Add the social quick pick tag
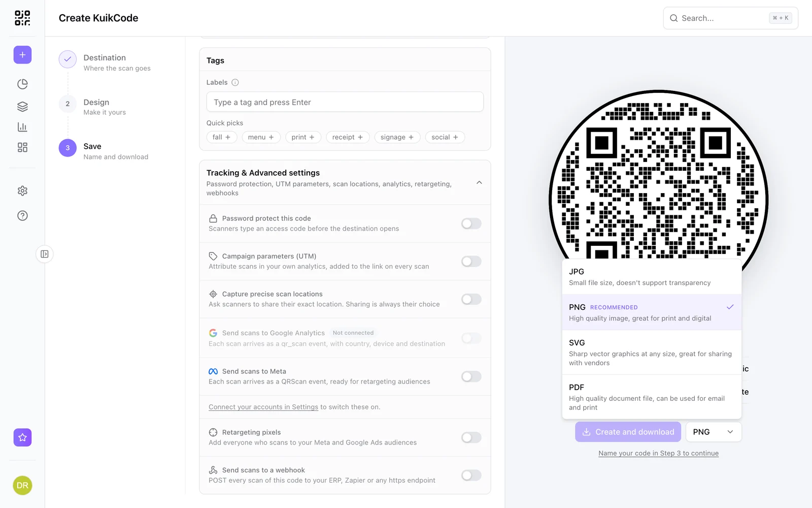 [445, 137]
